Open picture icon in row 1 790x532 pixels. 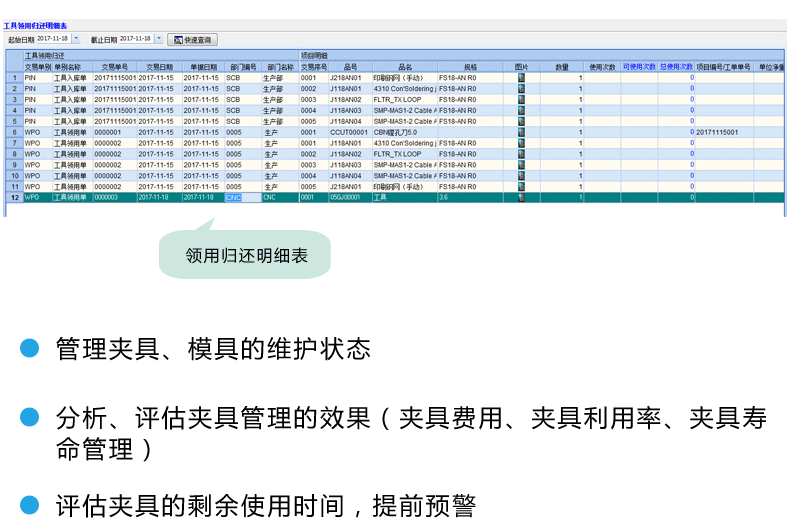[x=521, y=77]
